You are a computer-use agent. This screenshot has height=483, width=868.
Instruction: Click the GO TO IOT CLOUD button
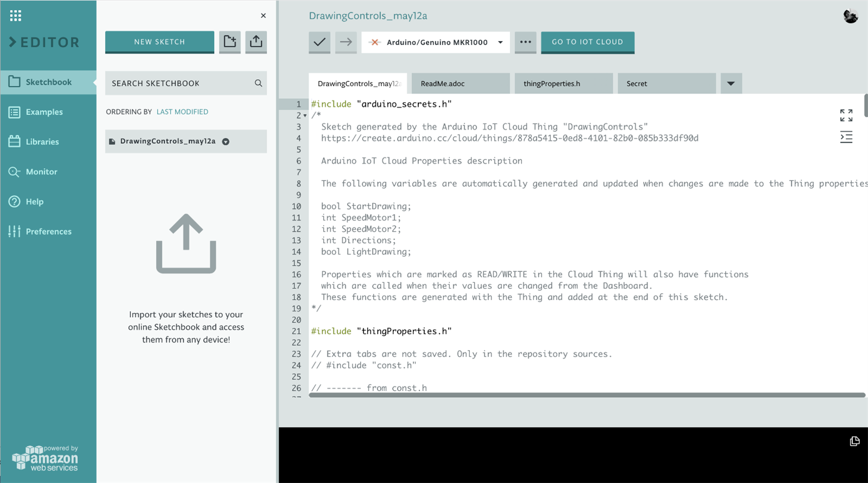tap(587, 42)
